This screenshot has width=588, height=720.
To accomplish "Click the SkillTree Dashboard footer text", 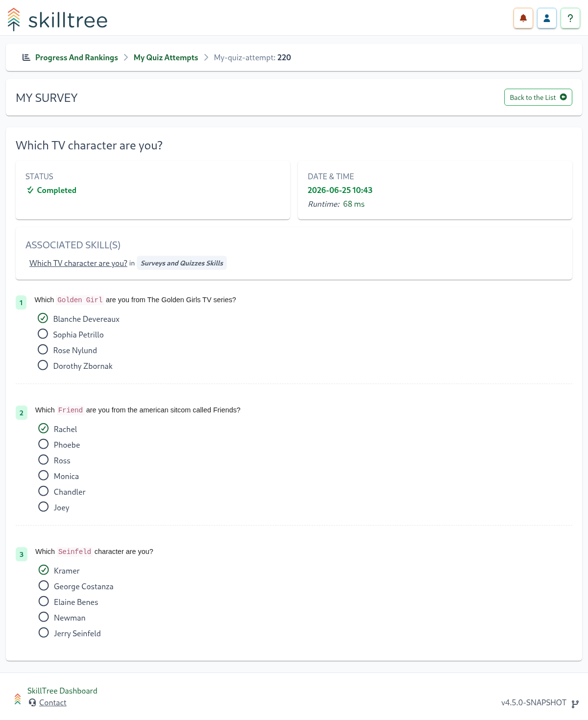I will pos(62,691).
